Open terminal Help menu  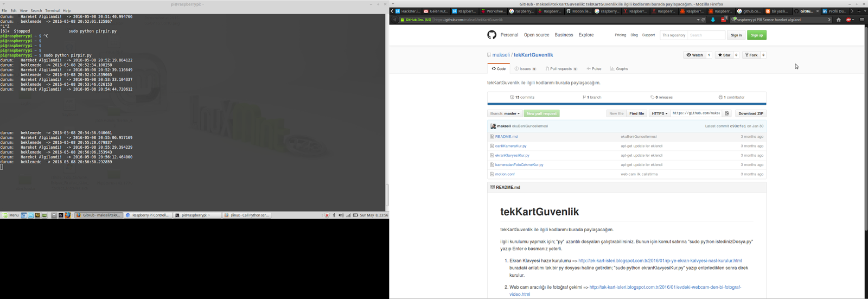click(x=67, y=11)
